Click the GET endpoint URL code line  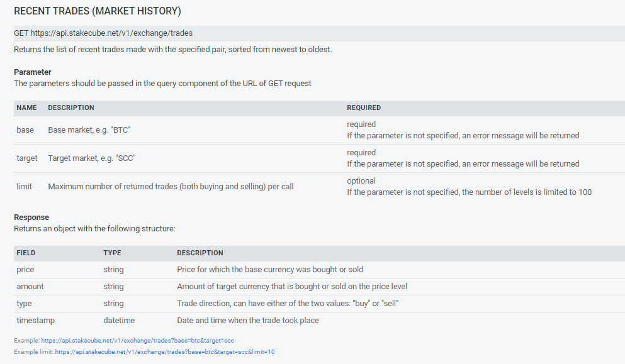pos(319,33)
